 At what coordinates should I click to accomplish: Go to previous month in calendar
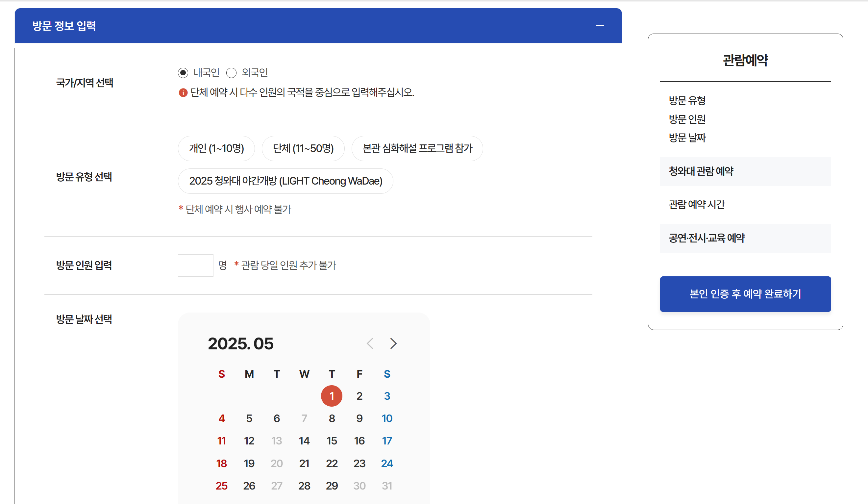pyautogui.click(x=370, y=343)
